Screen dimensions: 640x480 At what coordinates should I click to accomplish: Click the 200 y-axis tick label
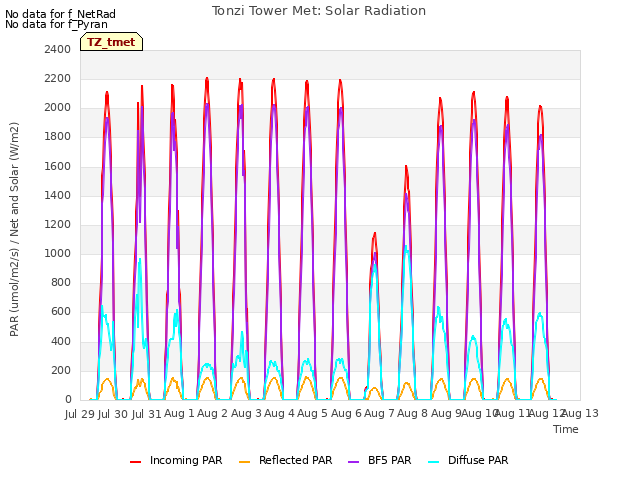coord(61,370)
